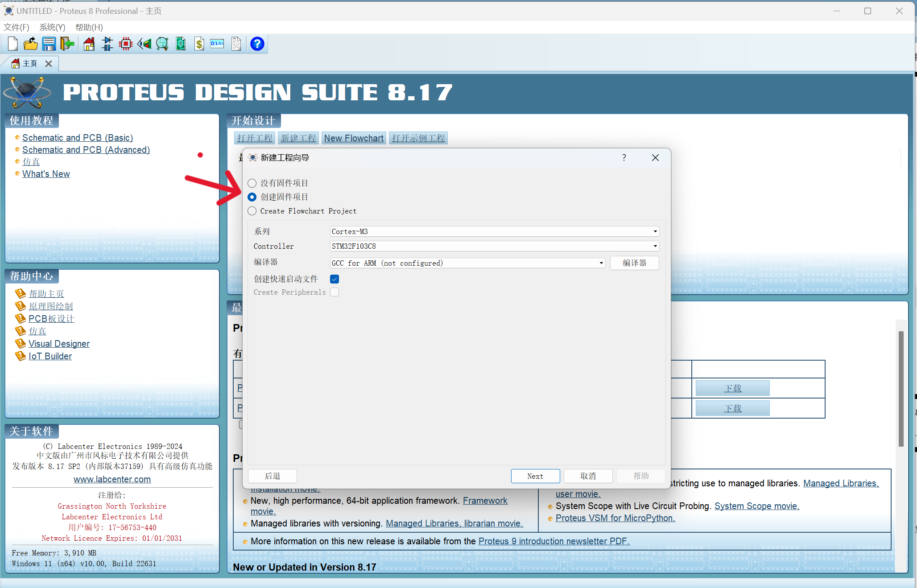Open the System Scope movie link

pos(757,506)
